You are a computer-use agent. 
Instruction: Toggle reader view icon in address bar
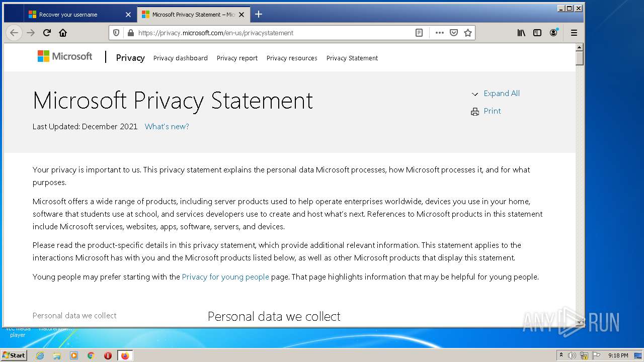tap(419, 33)
